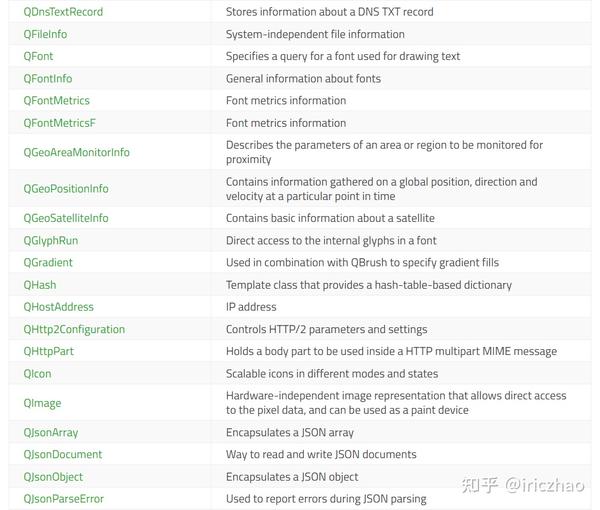600x510 pixels.
Task: Click the QGlyphRun link
Action: (x=51, y=240)
